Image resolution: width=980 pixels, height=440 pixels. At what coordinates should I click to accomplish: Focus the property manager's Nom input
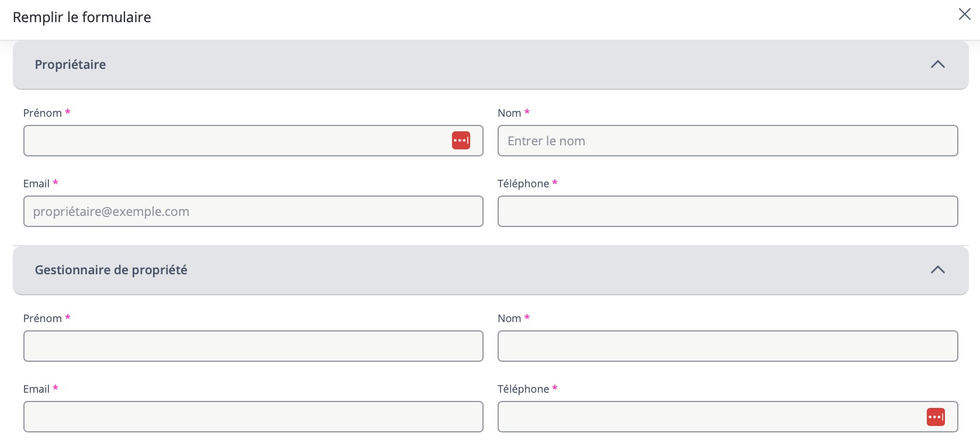click(727, 346)
